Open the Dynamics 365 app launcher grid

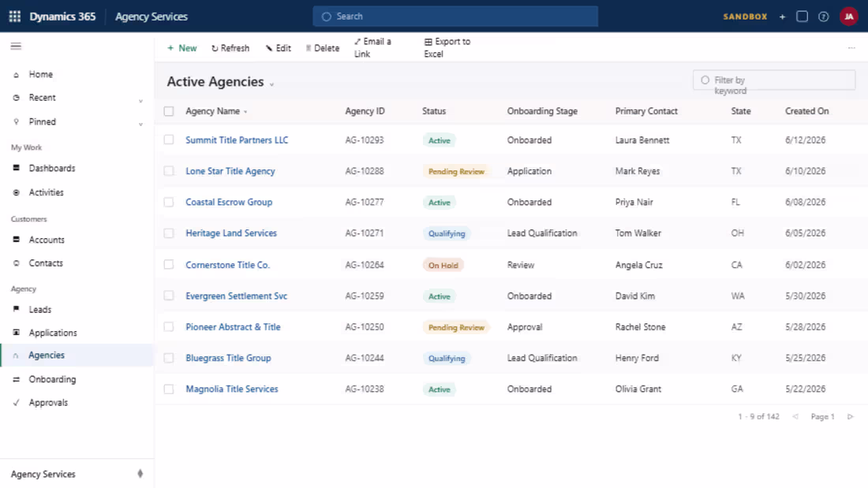point(15,17)
